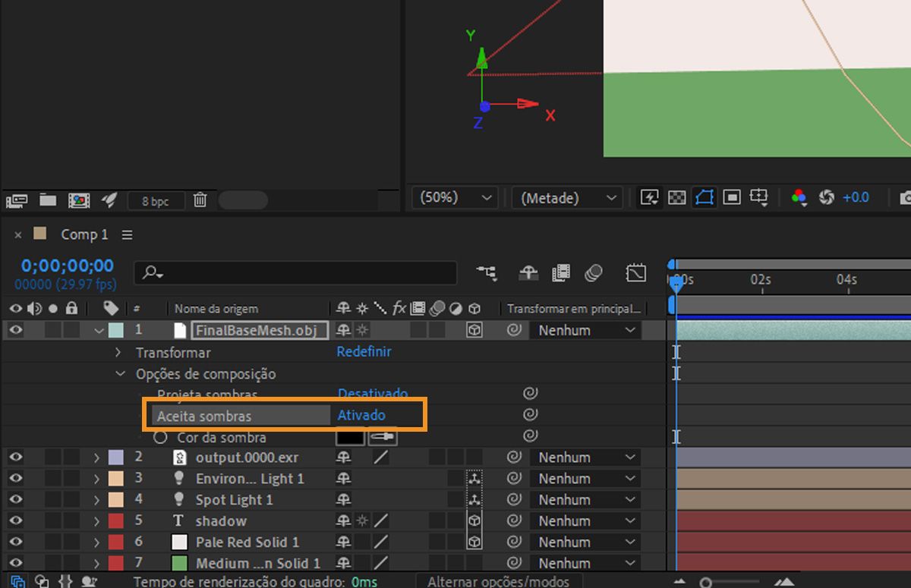Take a snapshot with the camera icon

(x=904, y=197)
